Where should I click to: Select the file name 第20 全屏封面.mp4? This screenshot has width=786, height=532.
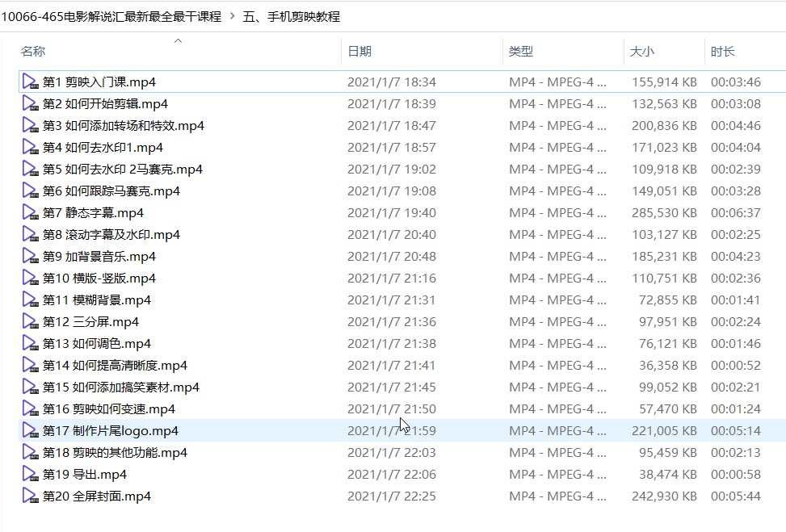tap(97, 496)
